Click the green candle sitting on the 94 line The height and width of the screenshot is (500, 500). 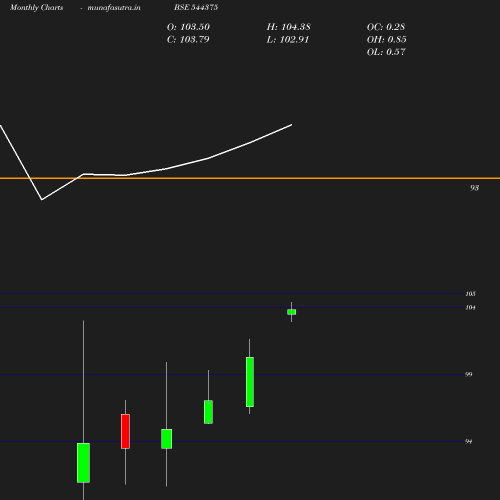click(x=167, y=439)
